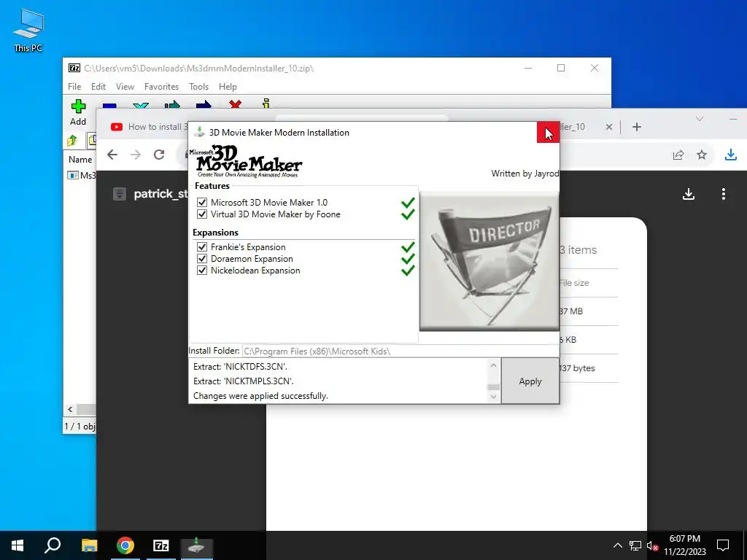Maximize the 7-Zip window
The image size is (747, 560).
pos(561,68)
